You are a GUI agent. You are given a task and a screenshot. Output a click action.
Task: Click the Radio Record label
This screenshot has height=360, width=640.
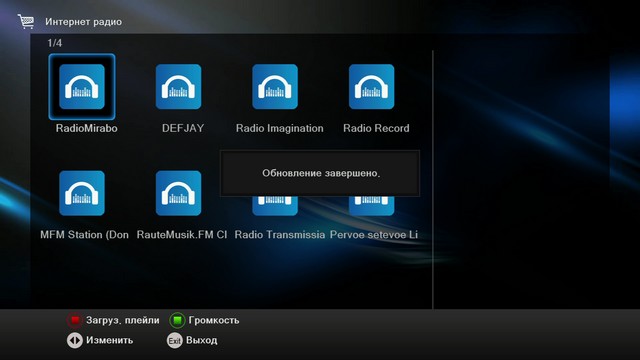click(x=376, y=128)
